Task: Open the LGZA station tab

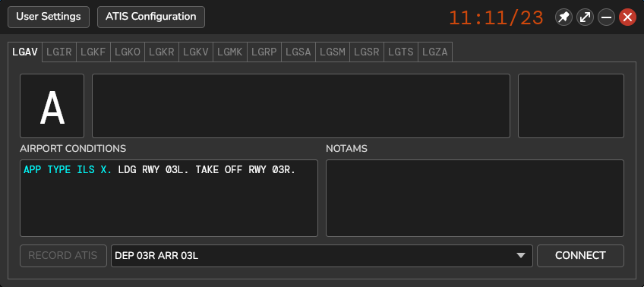Action: point(435,52)
